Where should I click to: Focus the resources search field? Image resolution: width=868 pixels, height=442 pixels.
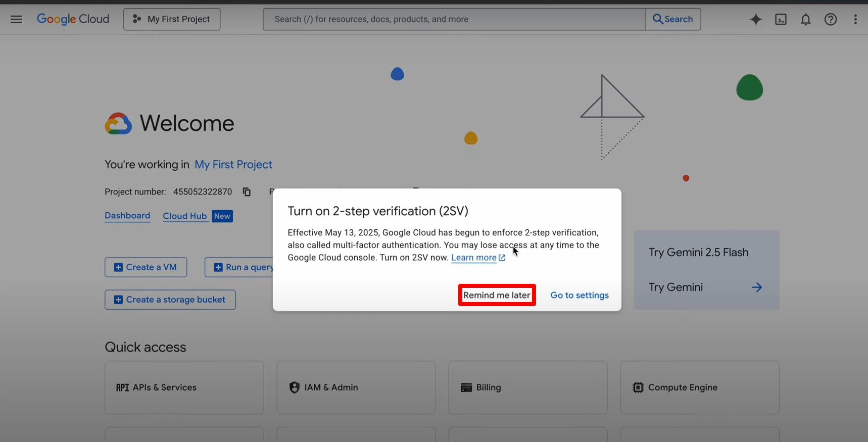coord(454,19)
